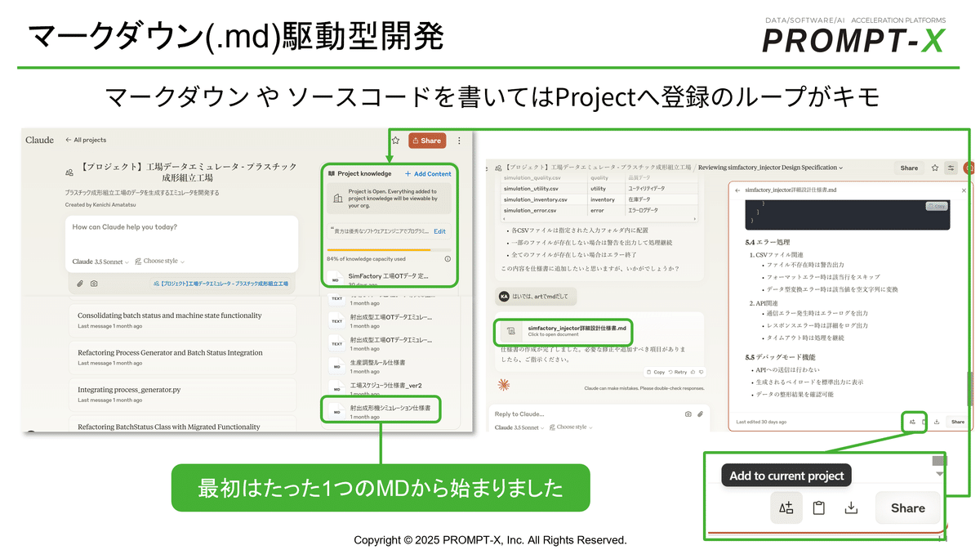
Task: Click Edit on project instructions
Action: click(439, 231)
